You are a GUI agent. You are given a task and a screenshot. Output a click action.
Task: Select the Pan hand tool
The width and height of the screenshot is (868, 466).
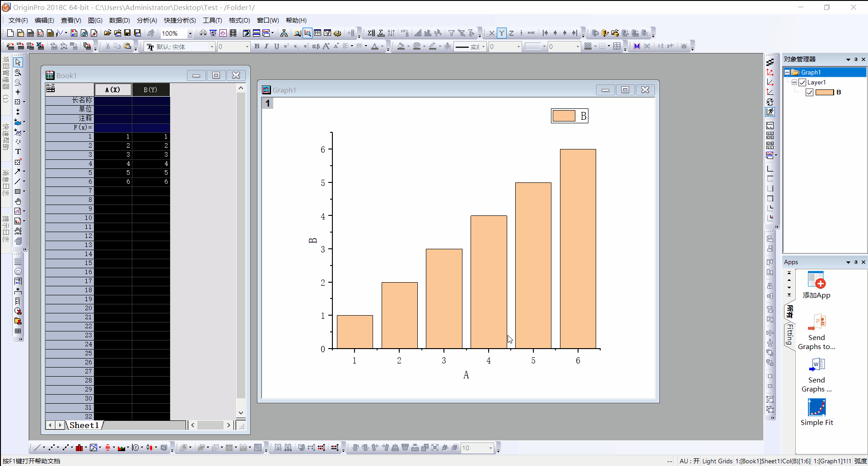(x=18, y=201)
